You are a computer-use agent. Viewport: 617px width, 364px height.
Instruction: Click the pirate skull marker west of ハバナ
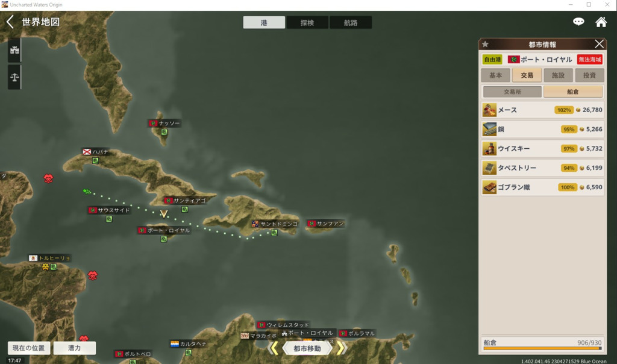pyautogui.click(x=48, y=178)
